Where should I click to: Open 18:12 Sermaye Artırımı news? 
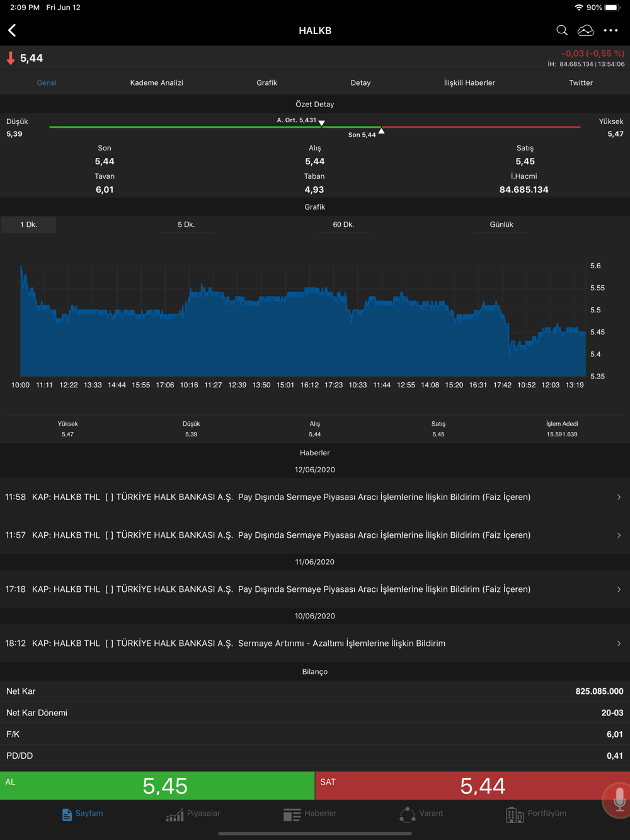(x=315, y=643)
